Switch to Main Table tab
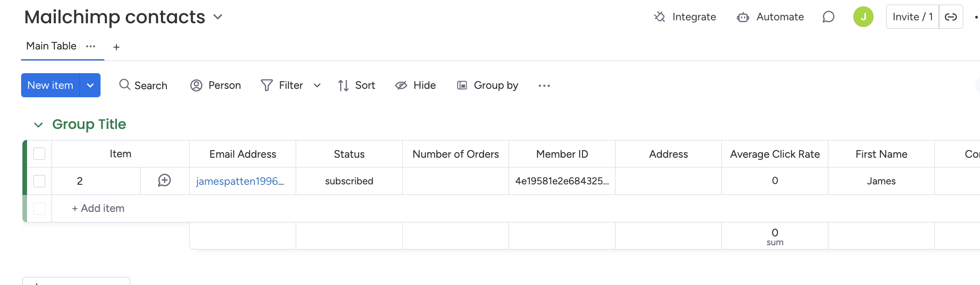The height and width of the screenshot is (285, 980). point(51,46)
